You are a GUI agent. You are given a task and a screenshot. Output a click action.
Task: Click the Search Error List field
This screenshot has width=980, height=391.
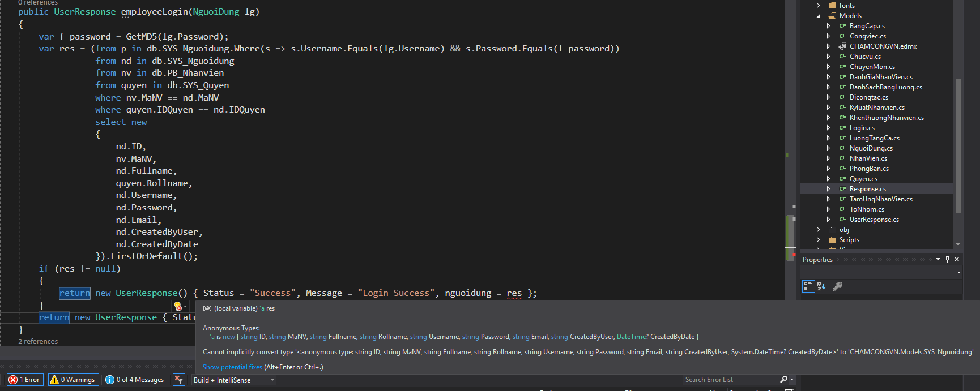click(x=730, y=380)
